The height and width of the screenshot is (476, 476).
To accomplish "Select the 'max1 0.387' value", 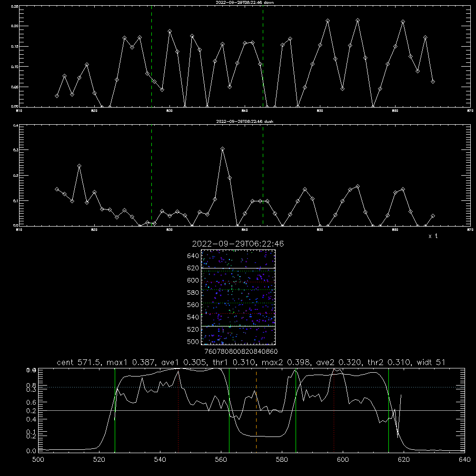I will tap(131, 362).
